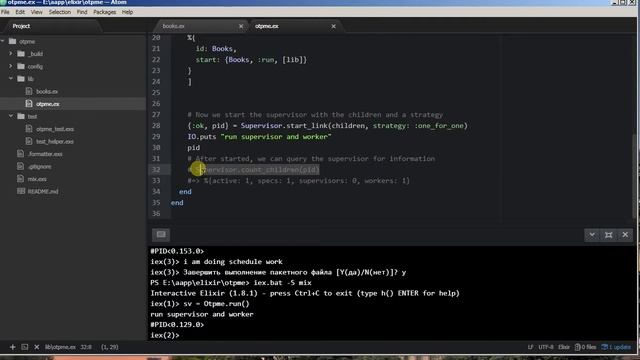Change the LF line ending setting

530,347
